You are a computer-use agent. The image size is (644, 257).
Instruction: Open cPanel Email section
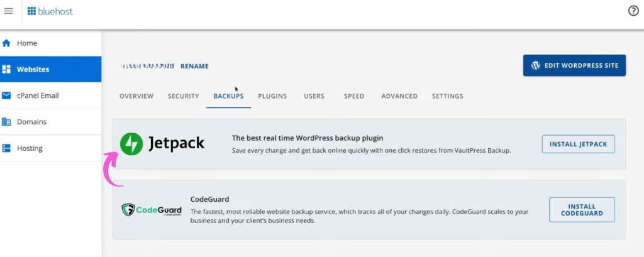(50, 96)
